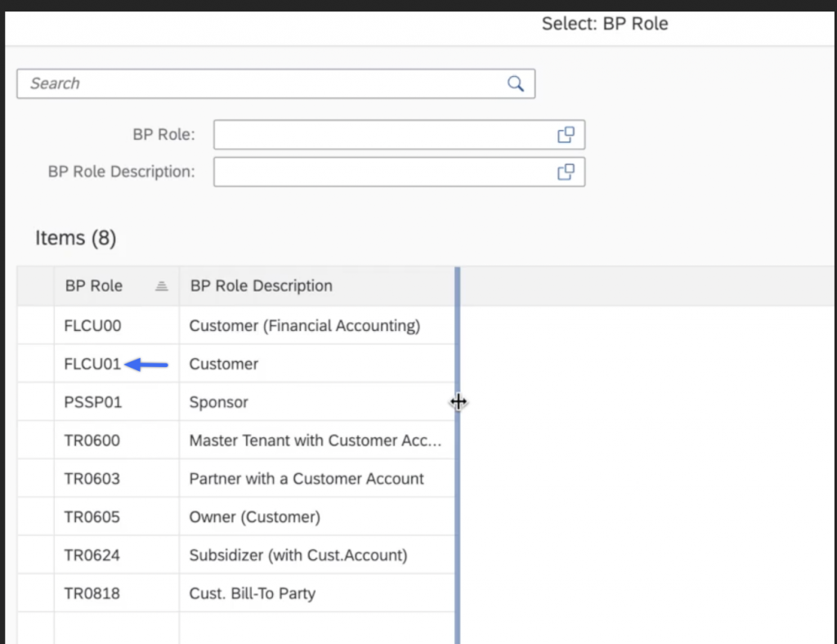
Task: Select the TR0818 row selector cell
Action: pyautogui.click(x=36, y=593)
